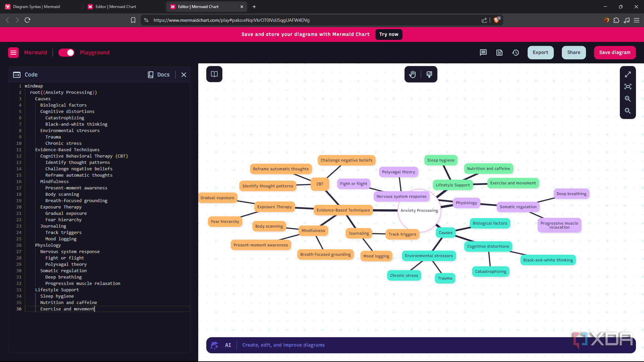Click the Share button
Image resolution: width=644 pixels, height=362 pixels.
(x=574, y=53)
